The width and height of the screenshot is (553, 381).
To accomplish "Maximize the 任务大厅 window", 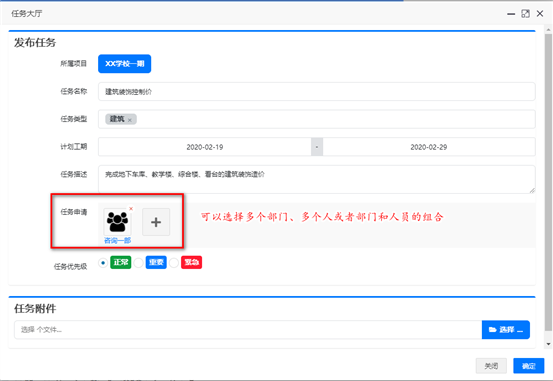I will coord(525,14).
